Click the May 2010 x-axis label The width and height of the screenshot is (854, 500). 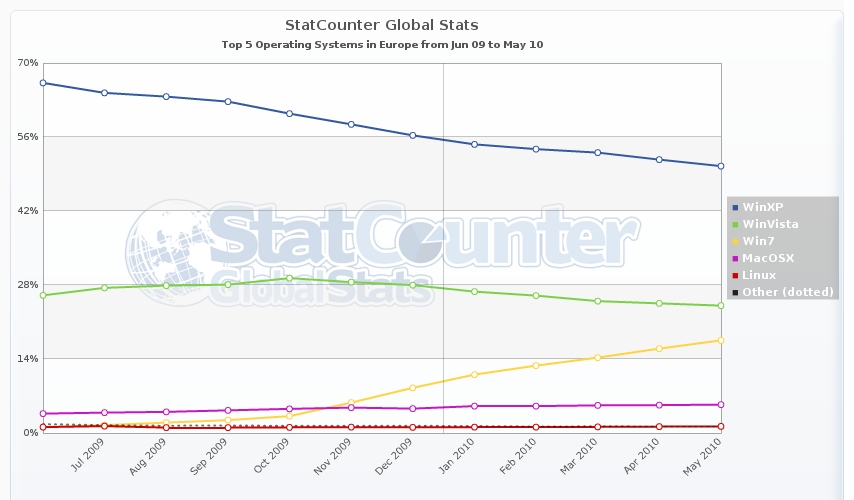706,455
